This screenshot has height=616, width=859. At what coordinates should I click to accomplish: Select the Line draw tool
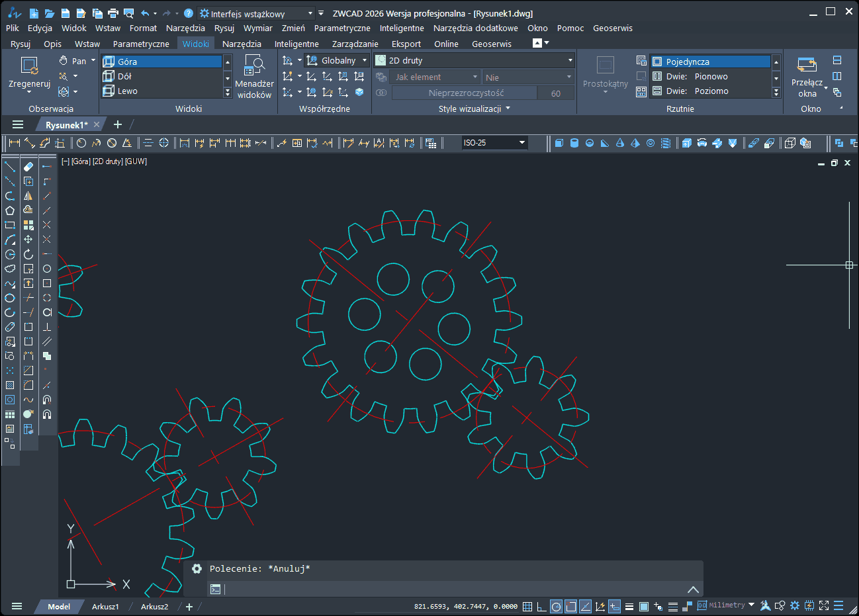click(x=10, y=167)
